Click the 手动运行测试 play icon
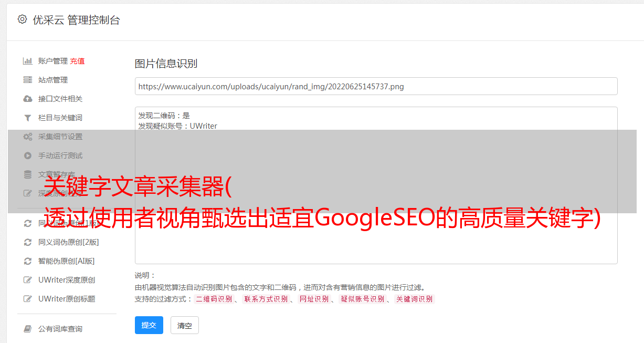The width and height of the screenshot is (644, 343). 28,155
